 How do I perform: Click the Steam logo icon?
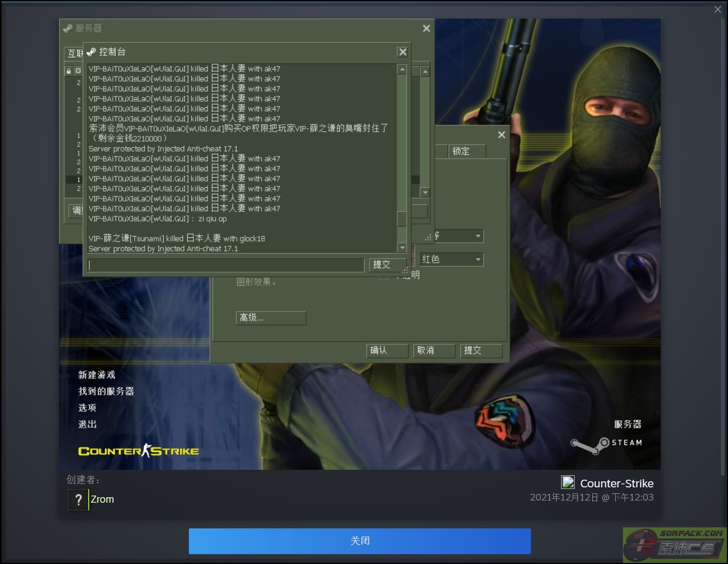click(590, 446)
